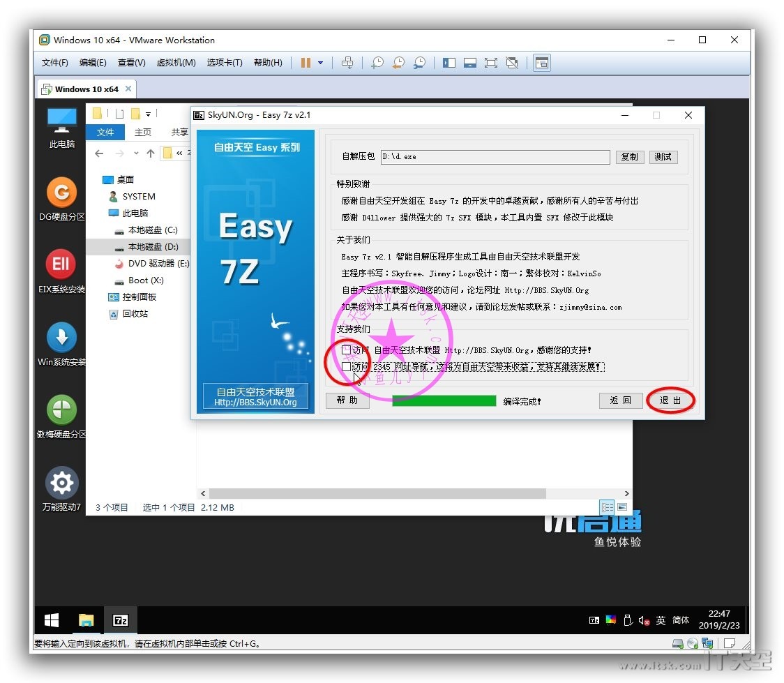Pause the virtual machine from VMware toolbar
Viewport: 784px width, 683px height.
coord(306,63)
